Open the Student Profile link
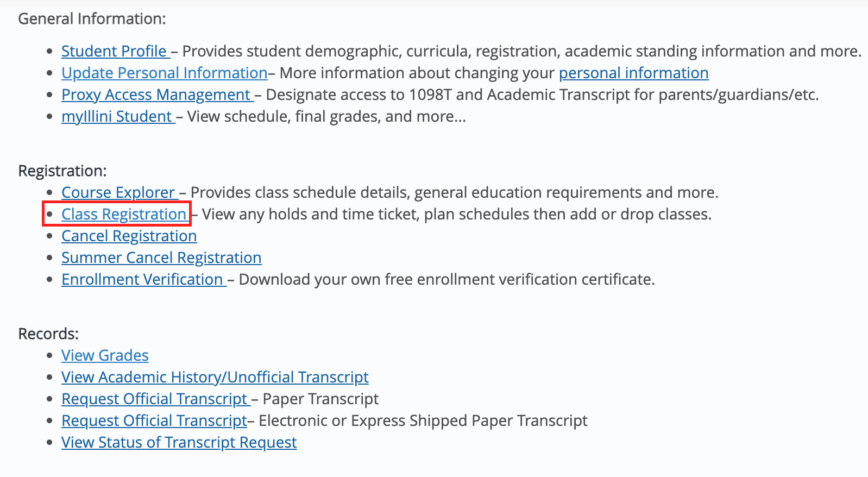 coord(115,51)
